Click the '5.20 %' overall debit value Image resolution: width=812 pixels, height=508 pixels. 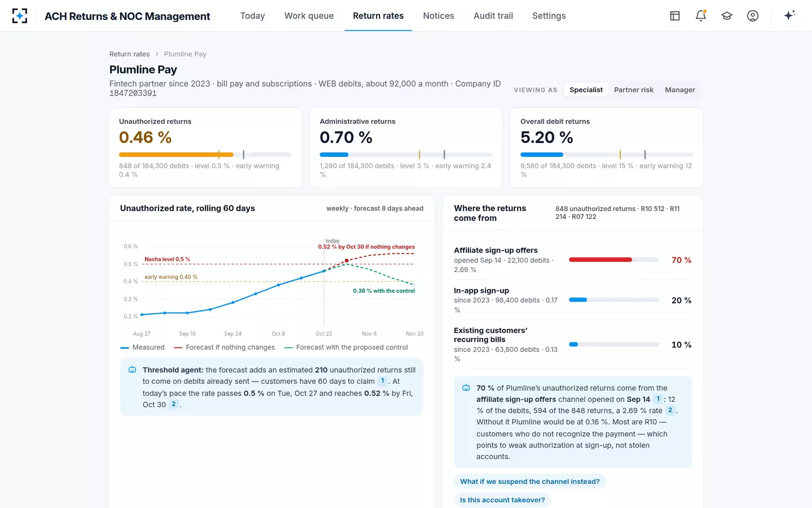[x=547, y=137]
